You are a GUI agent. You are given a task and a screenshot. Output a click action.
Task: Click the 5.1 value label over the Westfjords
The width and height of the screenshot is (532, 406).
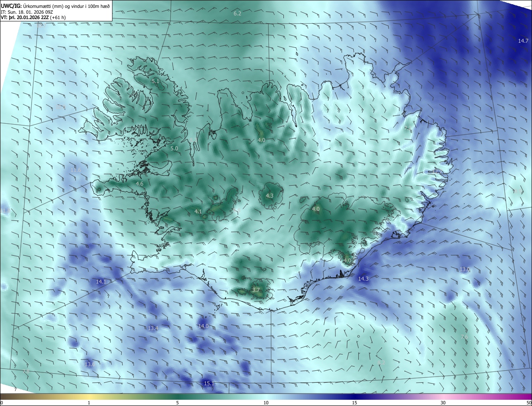pyautogui.click(x=155, y=81)
